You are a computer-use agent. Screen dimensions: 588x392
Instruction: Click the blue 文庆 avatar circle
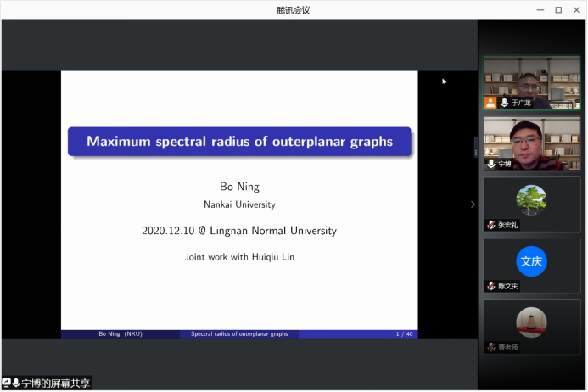[x=531, y=260]
